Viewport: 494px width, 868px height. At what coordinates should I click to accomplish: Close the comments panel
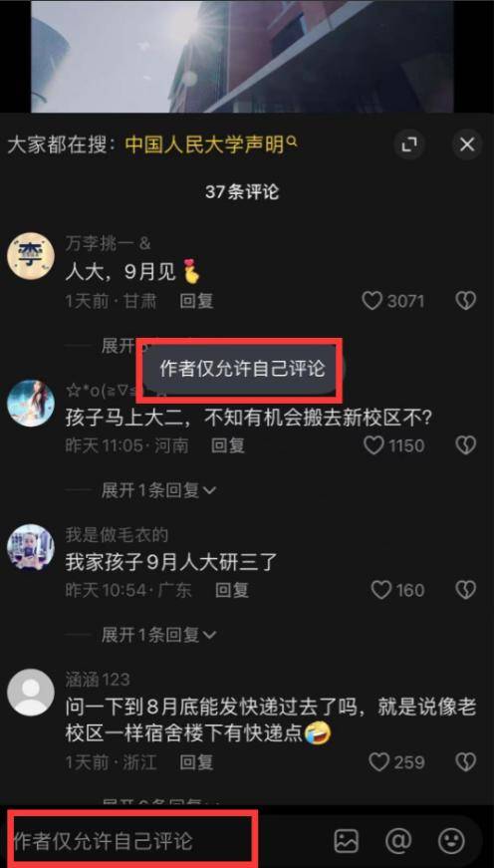click(x=467, y=145)
